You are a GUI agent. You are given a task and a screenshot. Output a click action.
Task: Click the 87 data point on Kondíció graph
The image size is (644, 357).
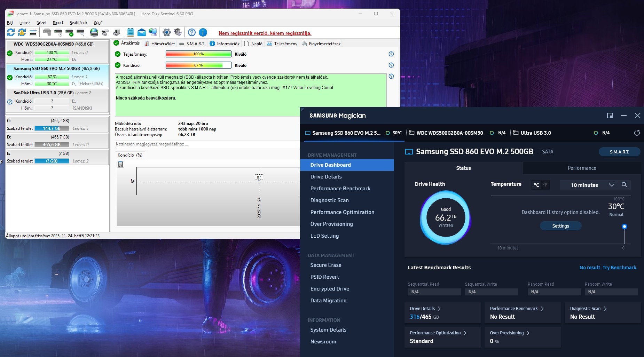coord(259,181)
